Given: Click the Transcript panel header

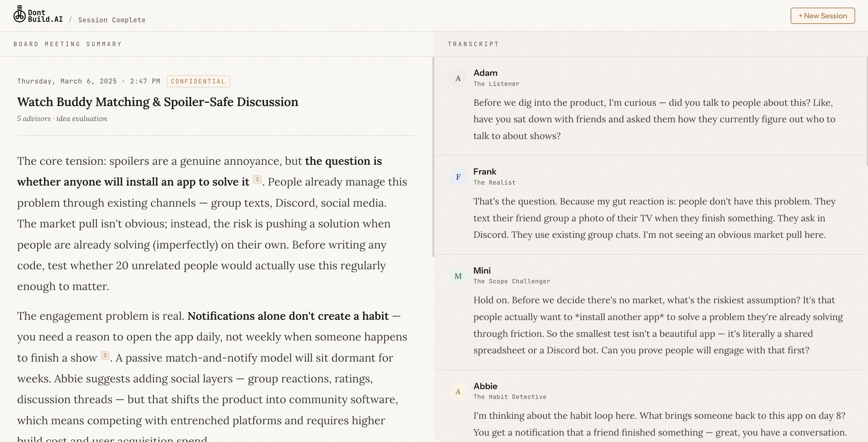Looking at the screenshot, I should (473, 44).
